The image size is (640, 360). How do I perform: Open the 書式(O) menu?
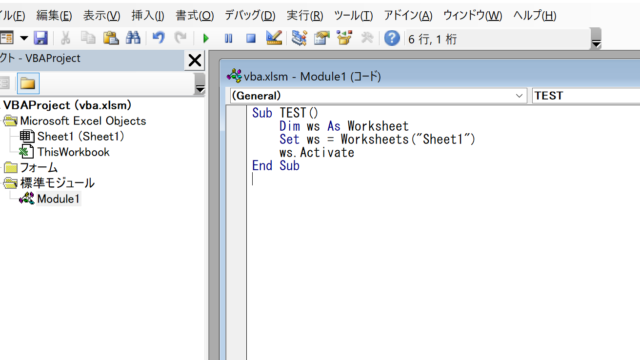(194, 16)
